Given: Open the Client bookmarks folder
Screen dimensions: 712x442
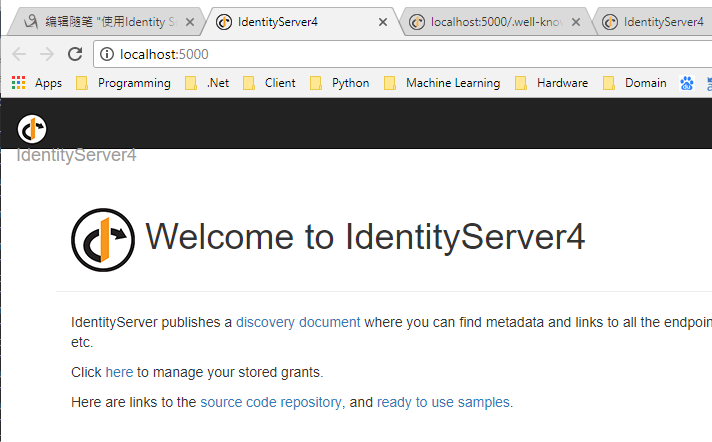Looking at the screenshot, I should point(269,83).
